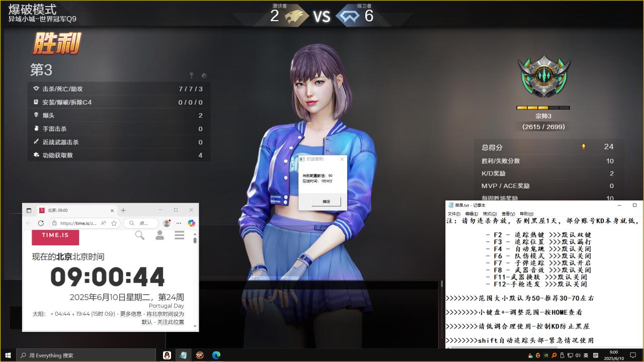Click the rank progress bar under badge

click(543, 108)
